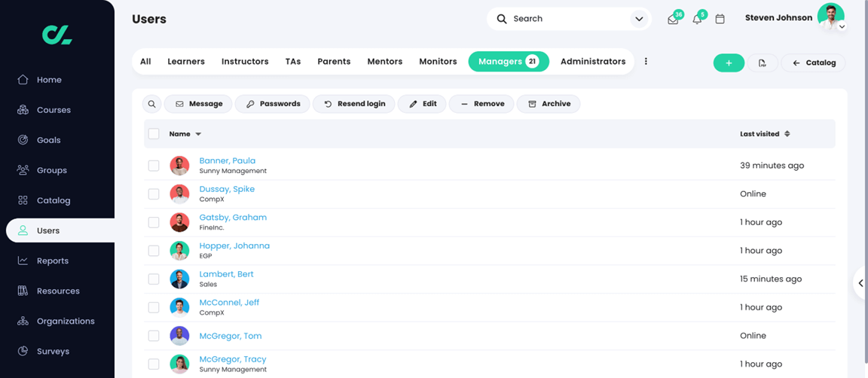Open Courses from the sidebar
The height and width of the screenshot is (378, 868).
pyautogui.click(x=53, y=110)
